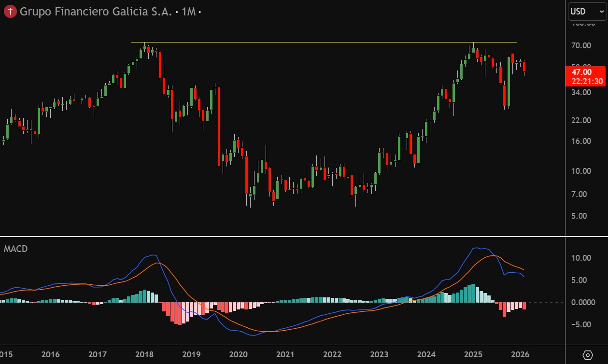This screenshot has height=364, width=608.
Task: Select the large red 2019 crash candle
Action: pos(219,126)
